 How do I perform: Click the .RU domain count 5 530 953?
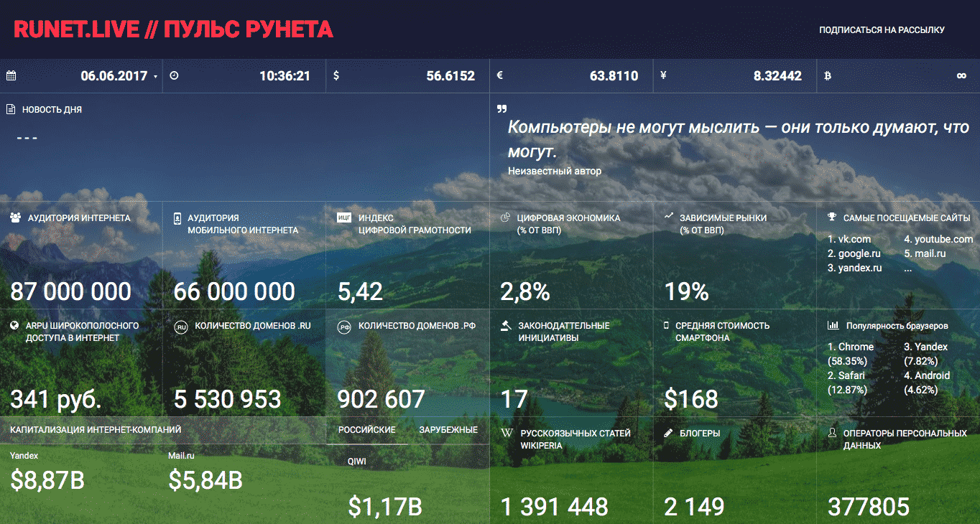(228, 399)
